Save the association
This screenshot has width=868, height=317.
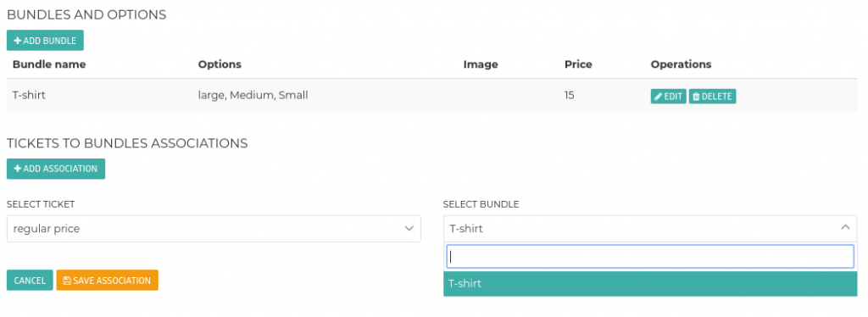coord(108,281)
